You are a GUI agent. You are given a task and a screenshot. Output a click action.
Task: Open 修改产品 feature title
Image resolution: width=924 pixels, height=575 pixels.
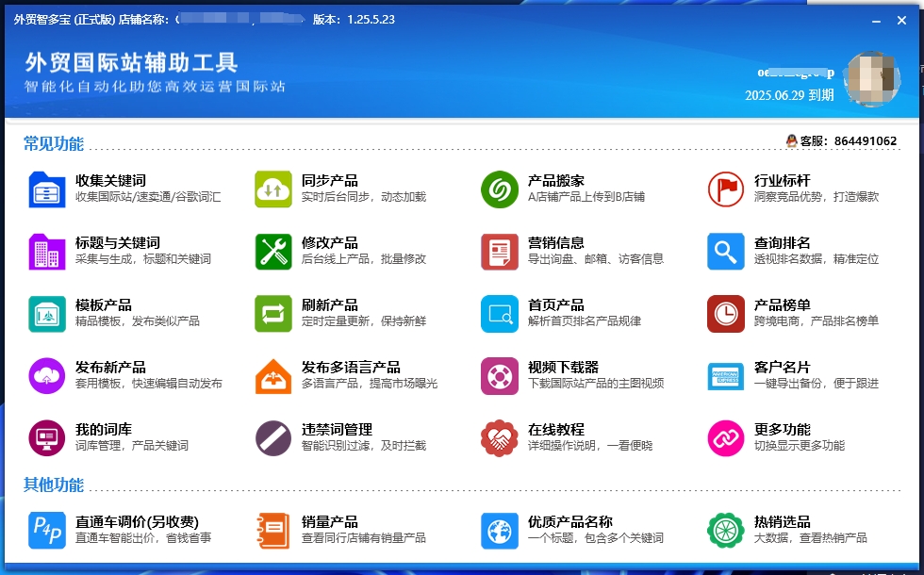330,243
